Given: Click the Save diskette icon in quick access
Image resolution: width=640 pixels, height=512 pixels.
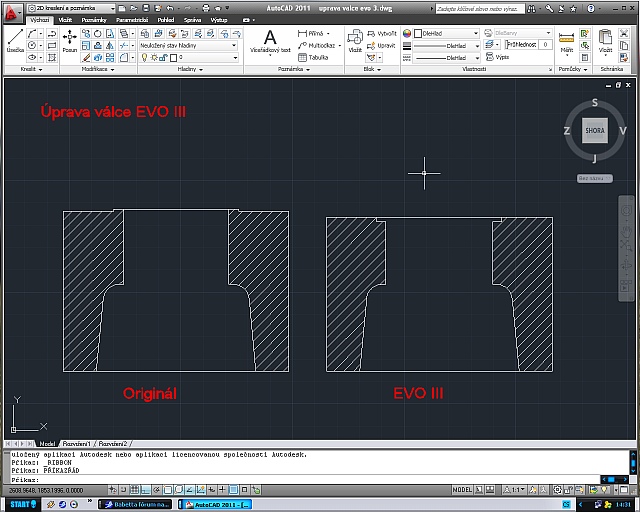Looking at the screenshot, I should 146,8.
